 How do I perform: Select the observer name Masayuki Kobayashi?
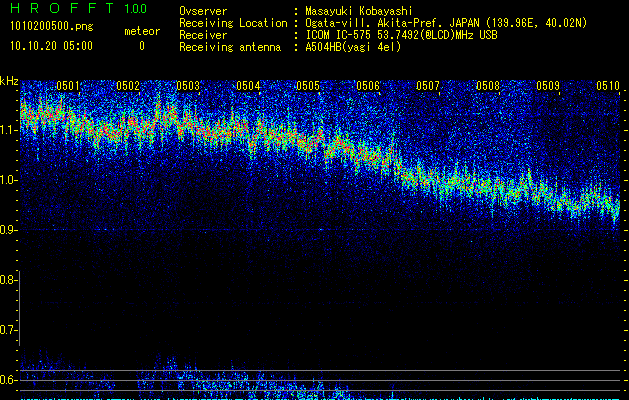tap(359, 11)
